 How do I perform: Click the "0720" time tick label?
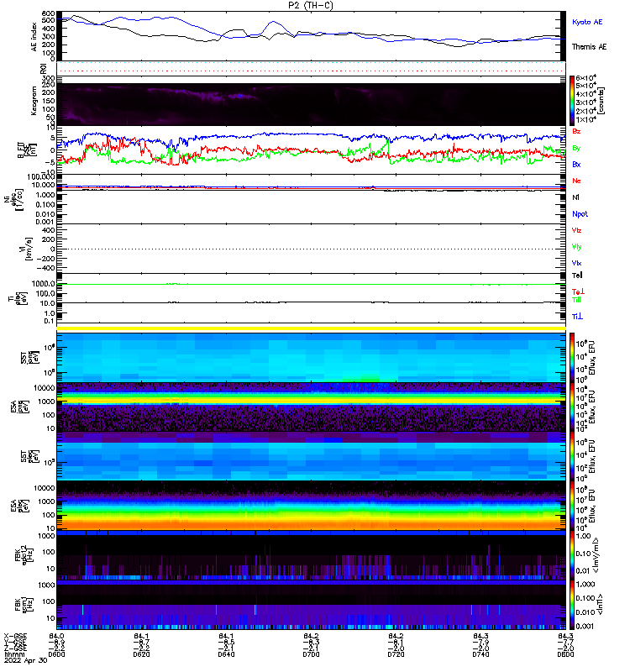tap(396, 654)
